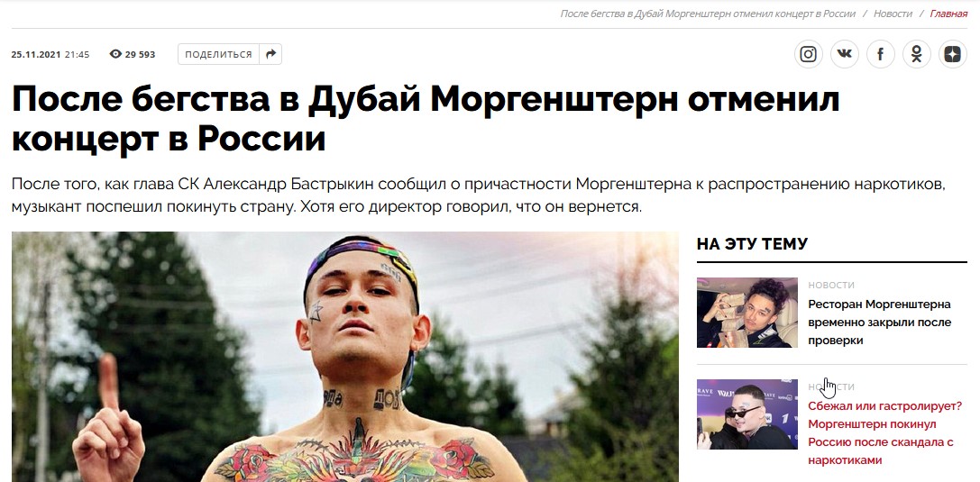Click the eye views icon

[x=115, y=54]
